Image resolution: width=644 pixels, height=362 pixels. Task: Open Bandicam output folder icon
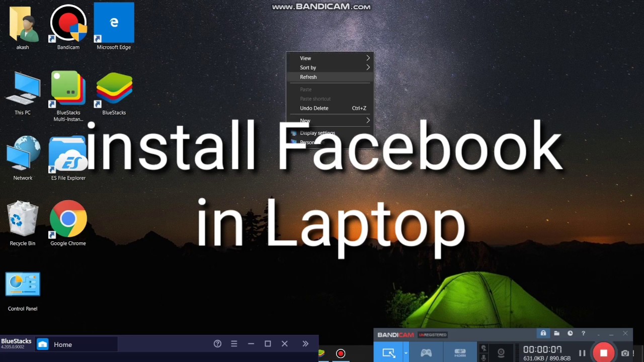click(556, 333)
